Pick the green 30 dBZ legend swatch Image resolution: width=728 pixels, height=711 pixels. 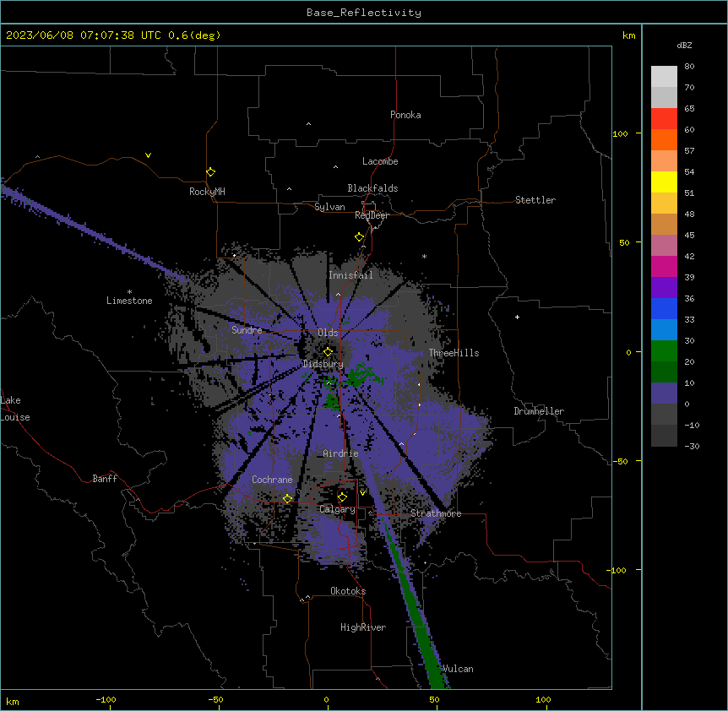point(664,351)
